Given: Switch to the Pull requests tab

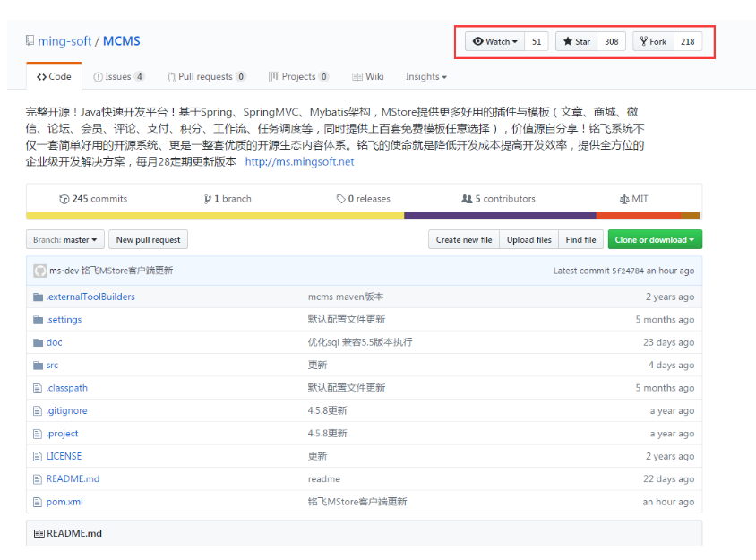Looking at the screenshot, I should (x=206, y=77).
